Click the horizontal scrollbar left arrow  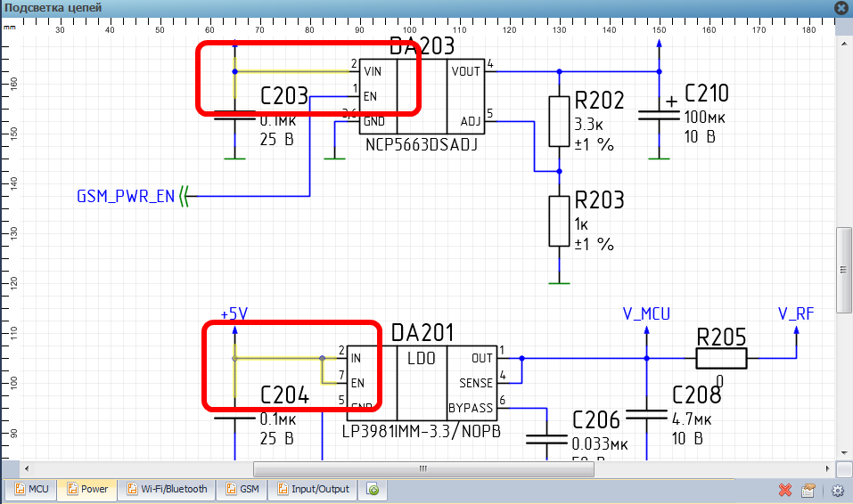click(26, 468)
